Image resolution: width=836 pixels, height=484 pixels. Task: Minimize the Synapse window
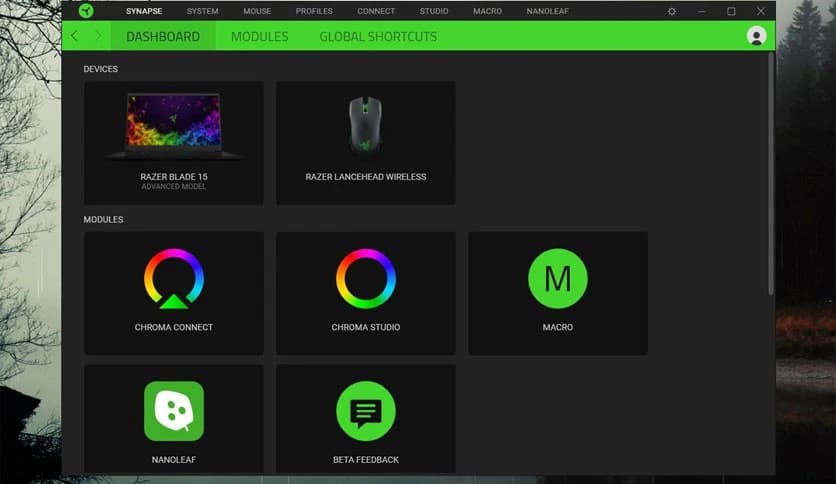pyautogui.click(x=702, y=11)
